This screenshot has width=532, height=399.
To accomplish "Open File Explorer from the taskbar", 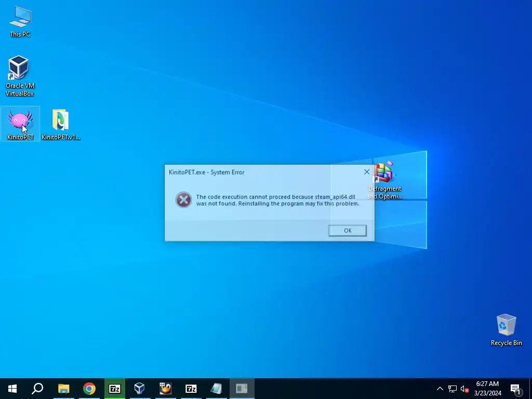I will pyautogui.click(x=63, y=389).
